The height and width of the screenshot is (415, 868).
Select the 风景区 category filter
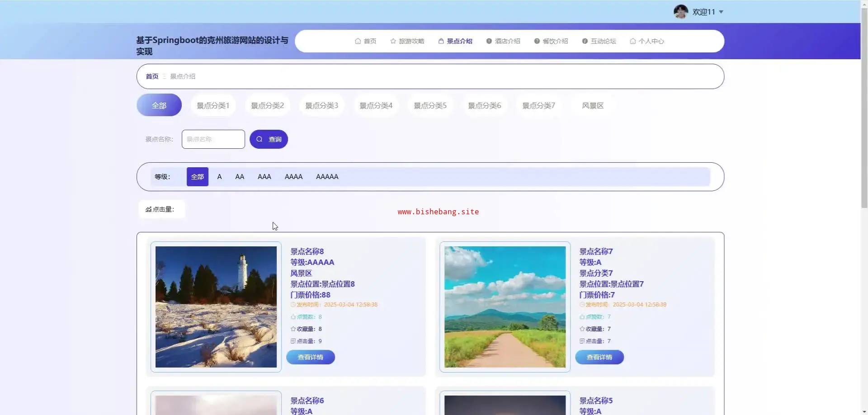coord(593,105)
